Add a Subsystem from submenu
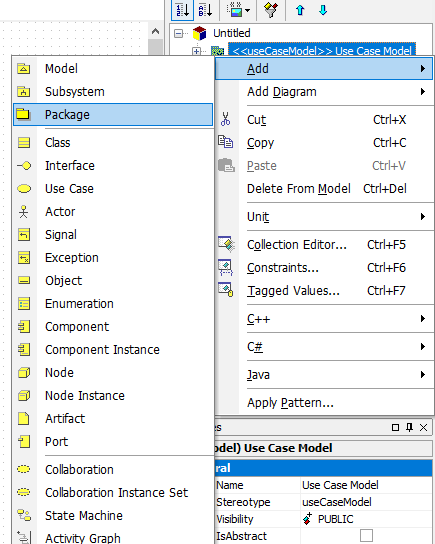 (113, 92)
